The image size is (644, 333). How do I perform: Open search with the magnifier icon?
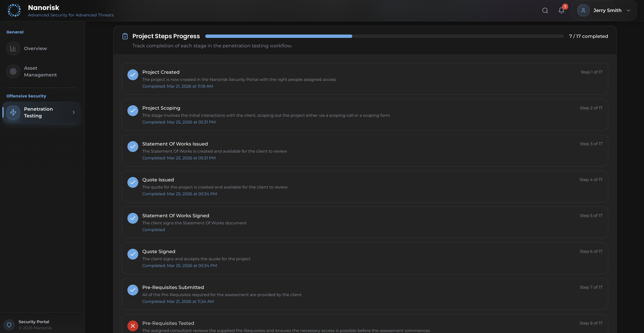(545, 11)
